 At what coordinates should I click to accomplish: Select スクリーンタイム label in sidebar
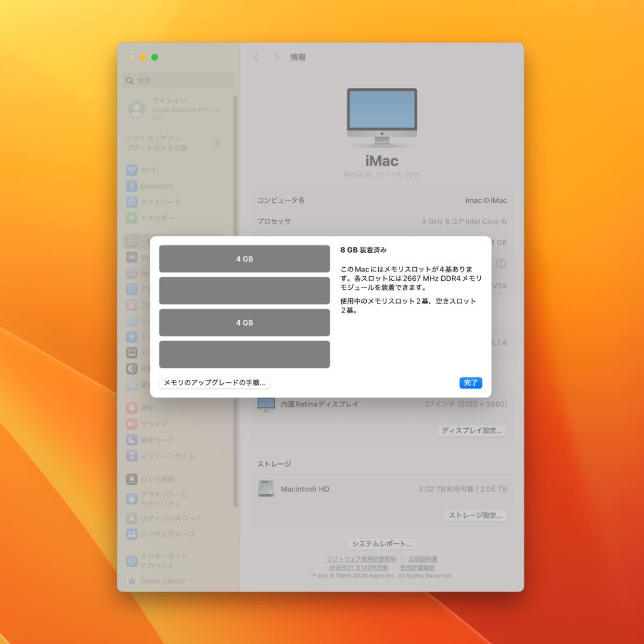tap(168, 456)
